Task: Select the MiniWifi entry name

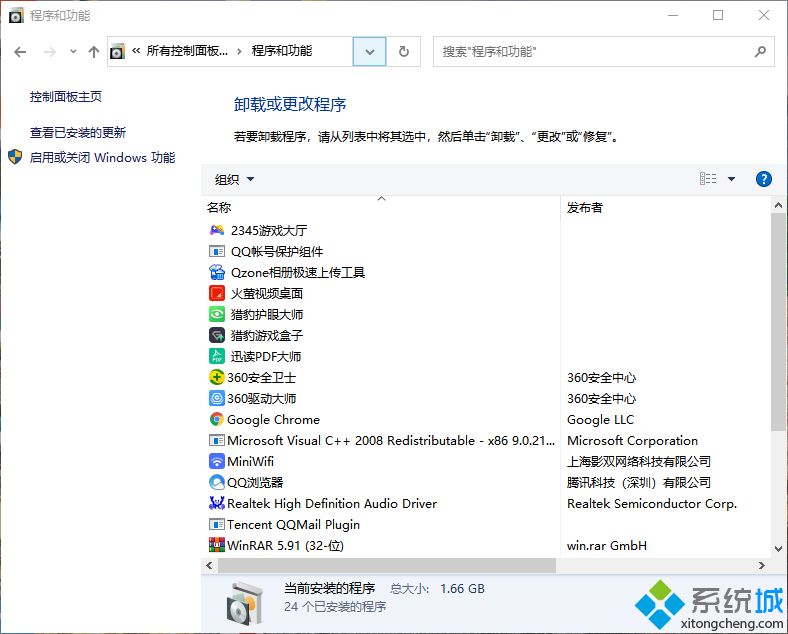Action: coord(250,461)
